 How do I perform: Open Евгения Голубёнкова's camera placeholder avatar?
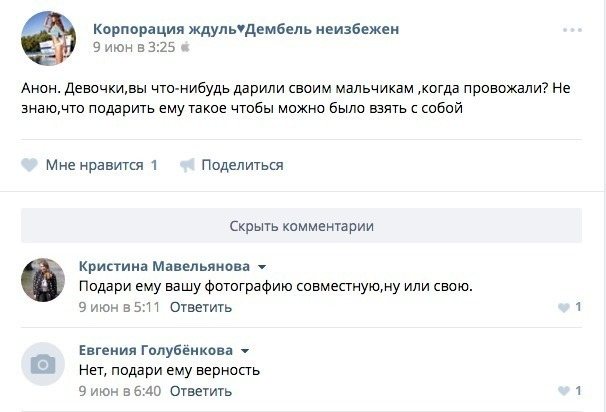[43, 364]
